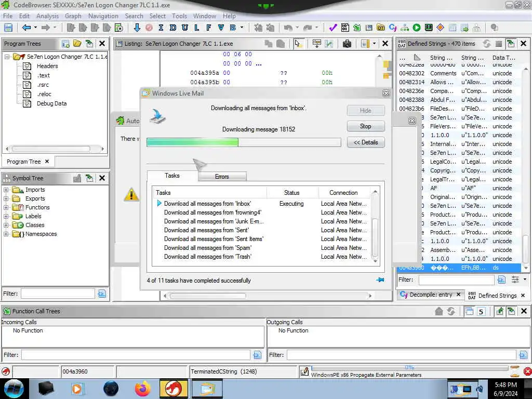Click the pin icon in Windows Live Mail

380,280
